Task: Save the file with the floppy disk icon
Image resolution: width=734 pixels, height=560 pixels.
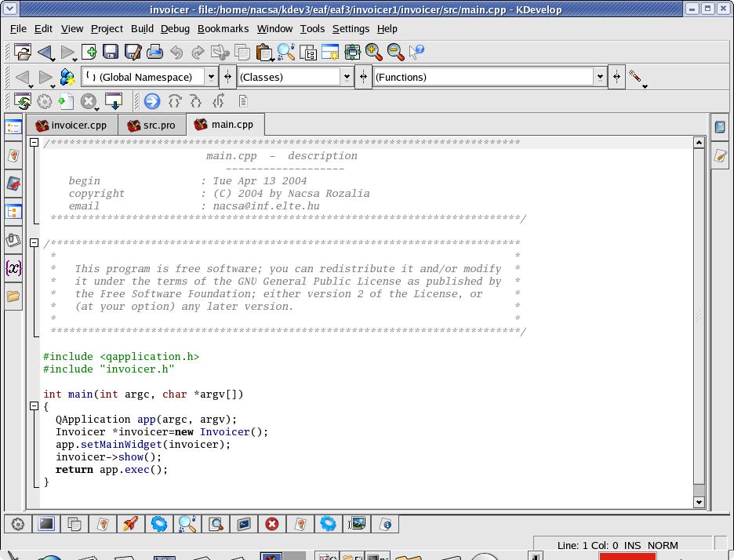Action: [x=111, y=52]
